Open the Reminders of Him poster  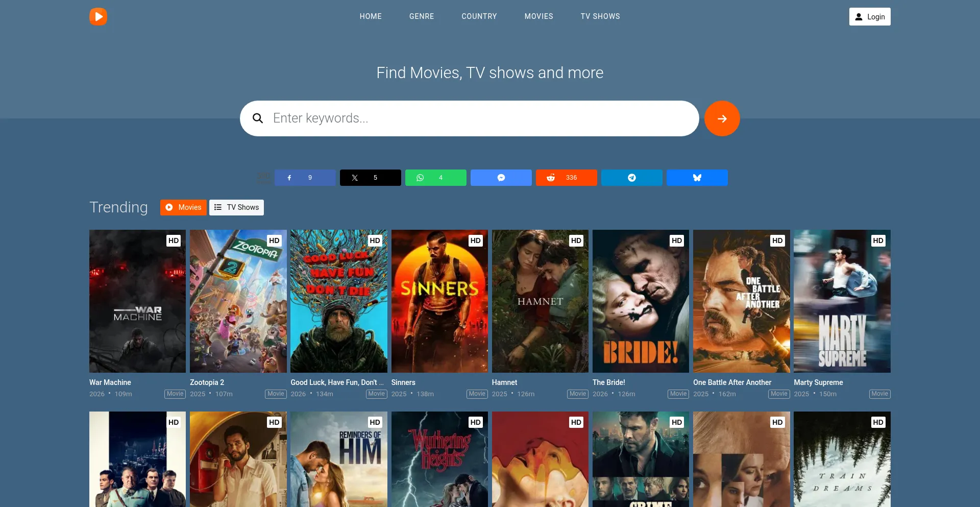pos(339,460)
